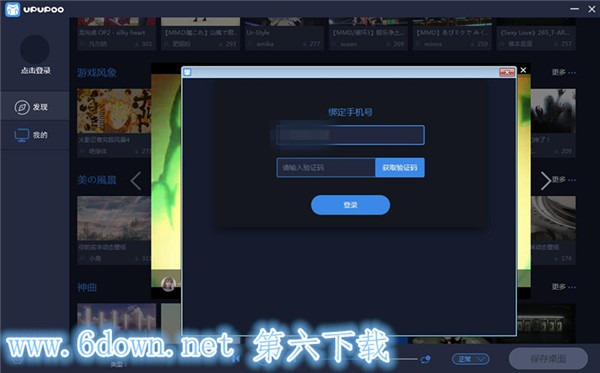This screenshot has width=600, height=373.
Task: Click the author name minos
Action: [x=433, y=44]
